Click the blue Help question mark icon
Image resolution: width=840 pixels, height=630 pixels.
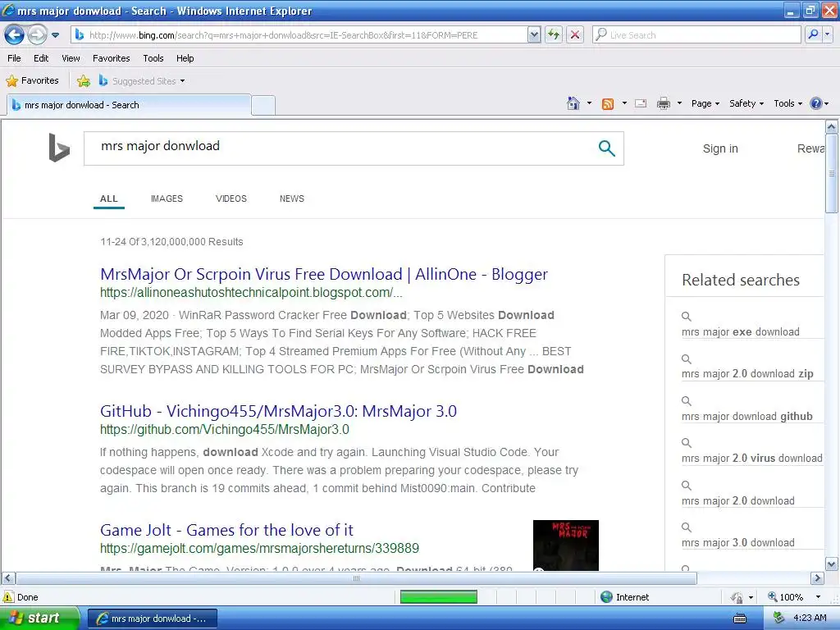[x=816, y=103]
